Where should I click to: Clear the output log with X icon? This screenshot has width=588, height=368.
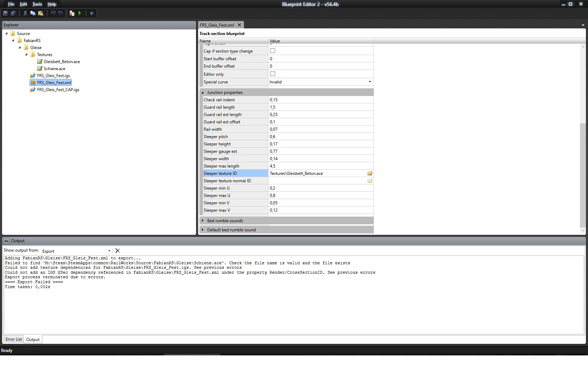(118, 251)
